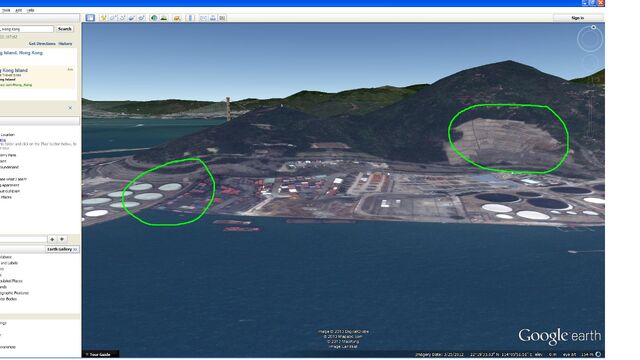640x360 pixels.
Task: Toggle historical imagery clock icon
Action: [x=154, y=18]
